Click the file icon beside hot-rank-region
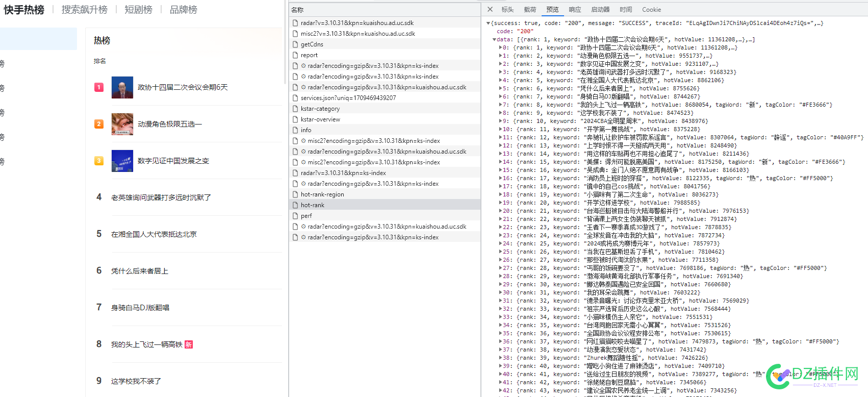Image resolution: width=868 pixels, height=397 pixels. click(x=295, y=194)
